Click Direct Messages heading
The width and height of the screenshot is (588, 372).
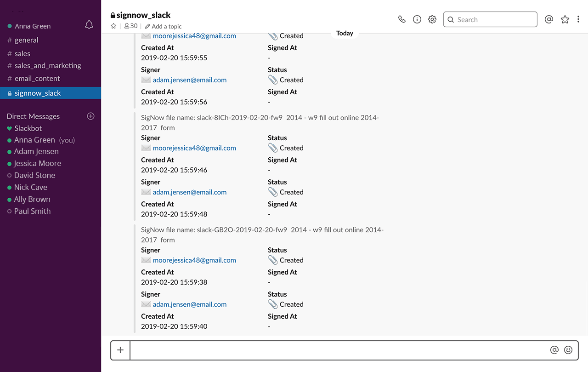pyautogui.click(x=33, y=116)
